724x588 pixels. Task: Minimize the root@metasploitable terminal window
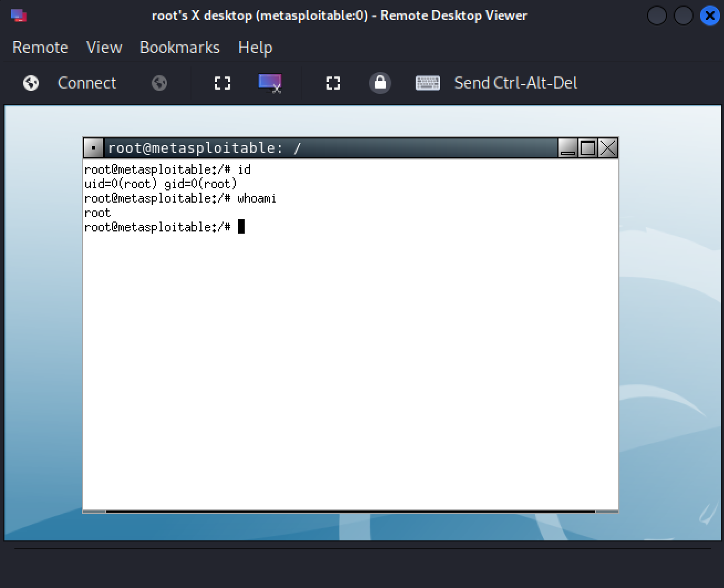click(x=567, y=148)
